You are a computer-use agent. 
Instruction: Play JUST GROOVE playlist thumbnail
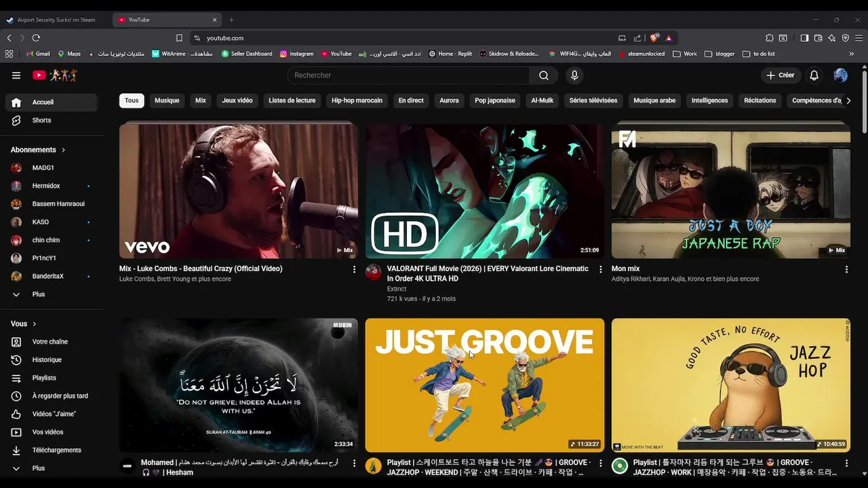485,385
